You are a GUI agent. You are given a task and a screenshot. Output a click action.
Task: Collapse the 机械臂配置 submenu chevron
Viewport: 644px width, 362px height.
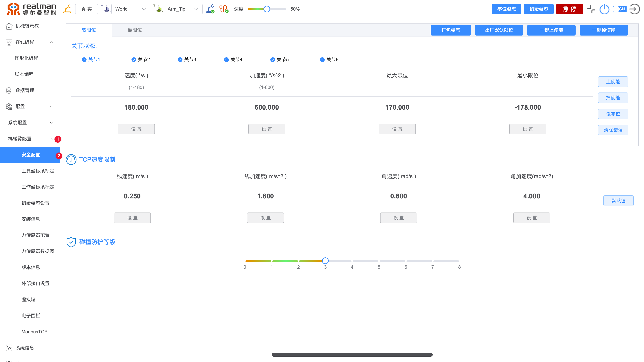(51, 139)
